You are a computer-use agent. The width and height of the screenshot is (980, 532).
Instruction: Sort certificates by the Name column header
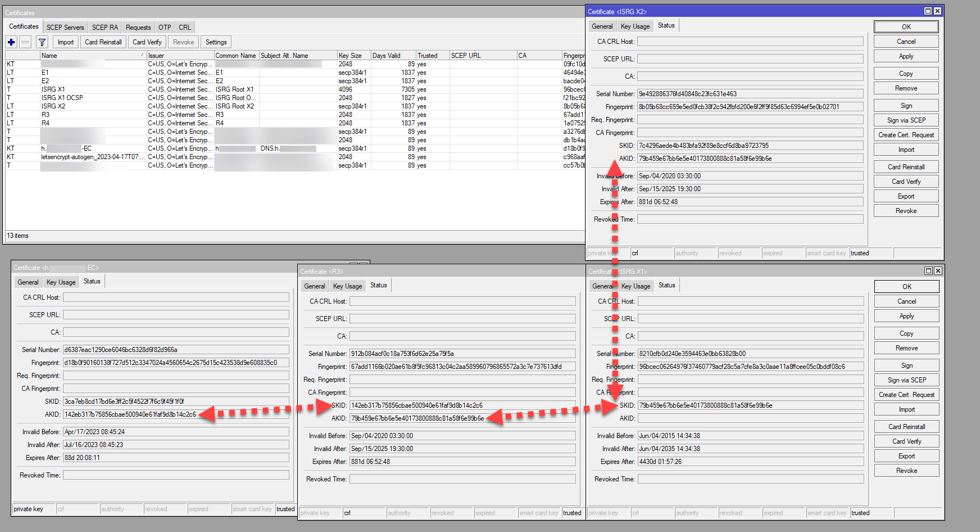point(93,56)
